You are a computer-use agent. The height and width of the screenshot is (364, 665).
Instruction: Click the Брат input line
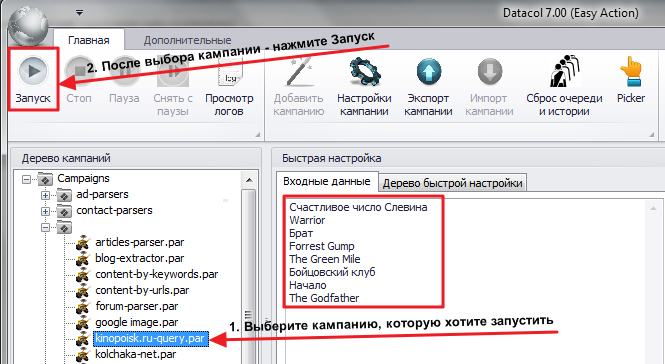[301, 234]
